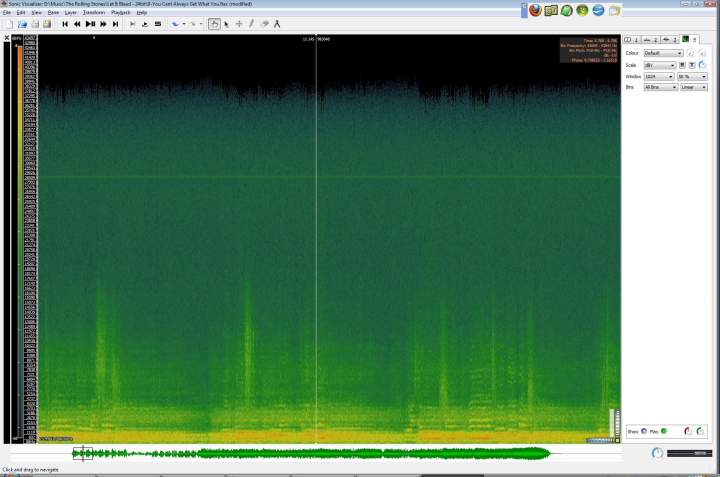The width and height of the screenshot is (720, 477).
Task: Open the Redo history dropdown arrow
Action: point(201,24)
